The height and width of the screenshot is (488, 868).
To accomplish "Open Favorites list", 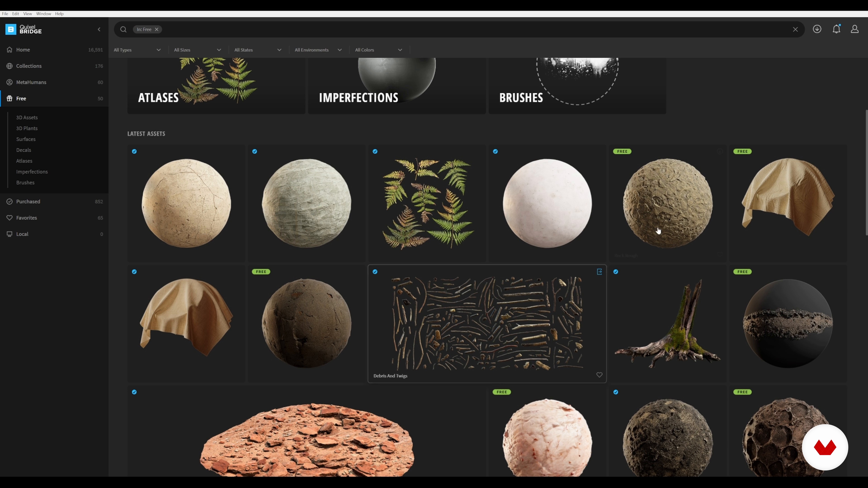I will tap(54, 218).
